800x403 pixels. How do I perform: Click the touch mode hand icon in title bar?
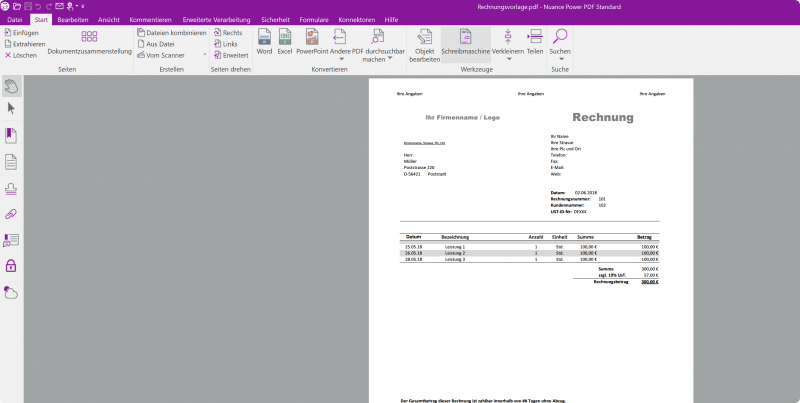click(x=70, y=7)
